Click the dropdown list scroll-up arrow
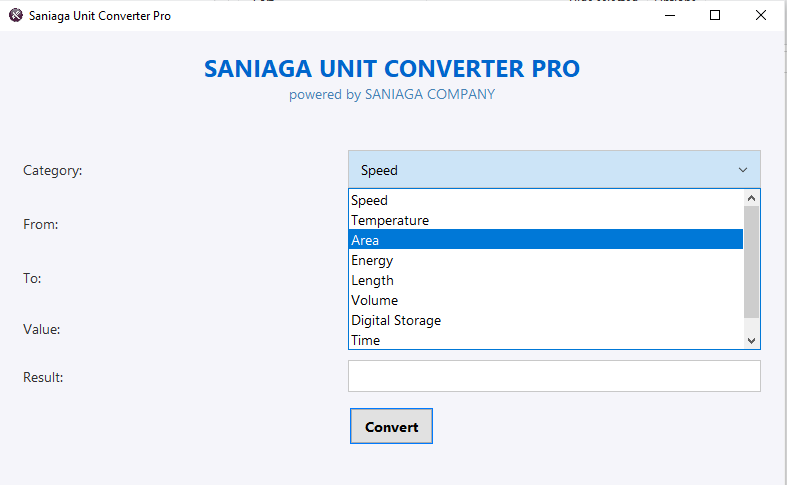 pos(751,198)
